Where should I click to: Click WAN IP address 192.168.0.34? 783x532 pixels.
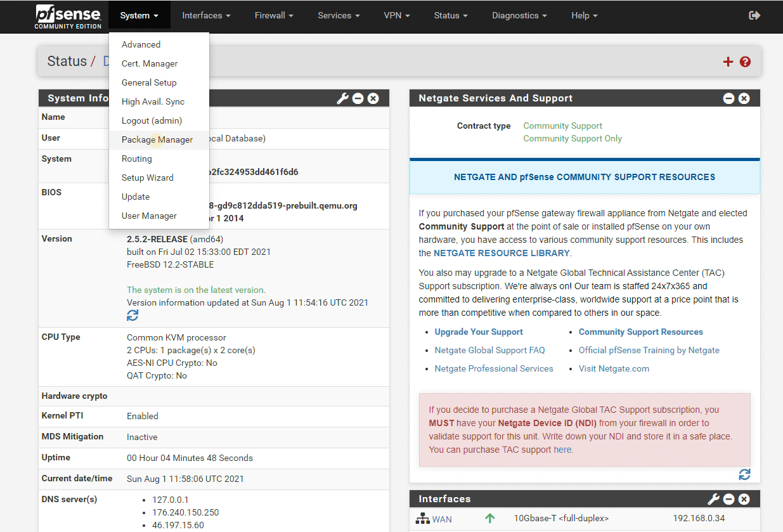pyautogui.click(x=699, y=518)
